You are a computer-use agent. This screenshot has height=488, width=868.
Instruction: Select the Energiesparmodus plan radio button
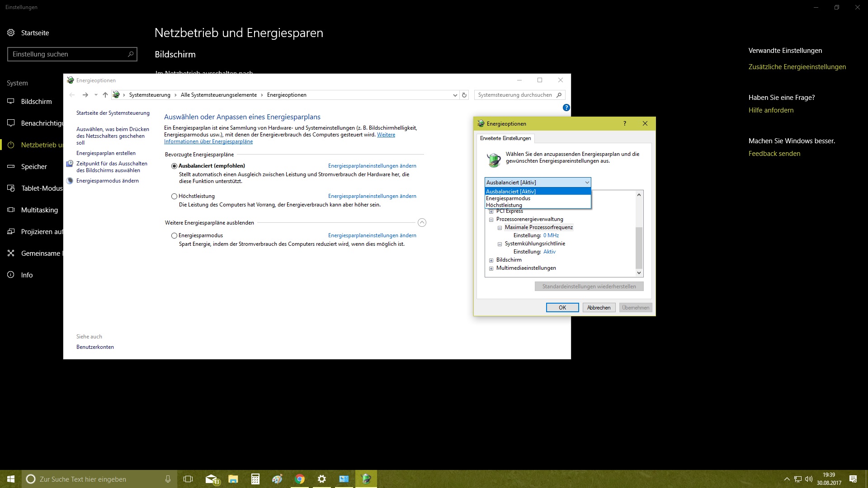174,235
